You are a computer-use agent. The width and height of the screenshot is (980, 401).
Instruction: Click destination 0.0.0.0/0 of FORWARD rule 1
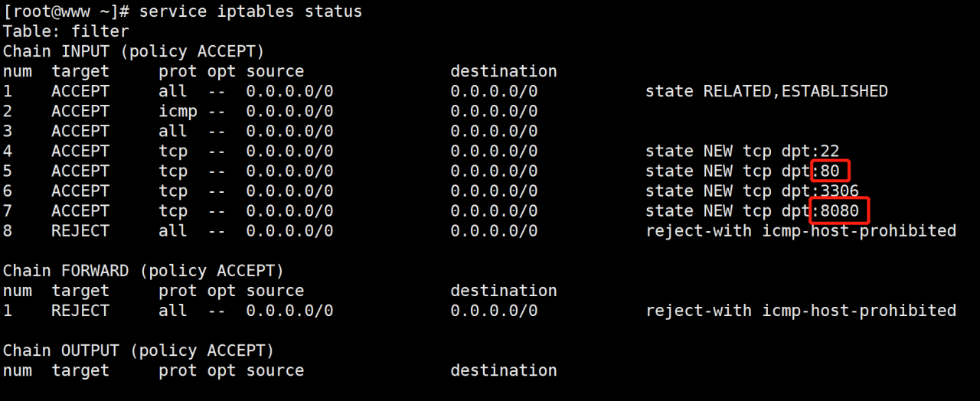click(494, 311)
